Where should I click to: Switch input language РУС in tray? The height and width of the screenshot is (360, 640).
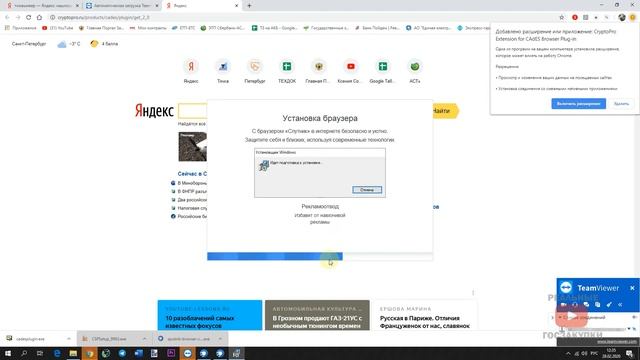pos(594,353)
